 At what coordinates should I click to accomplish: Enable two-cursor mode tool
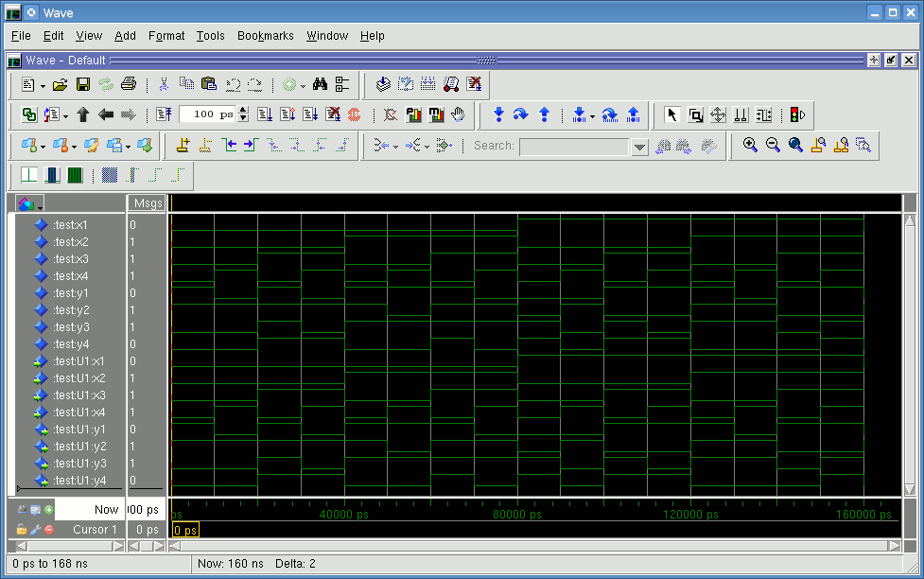tap(741, 114)
